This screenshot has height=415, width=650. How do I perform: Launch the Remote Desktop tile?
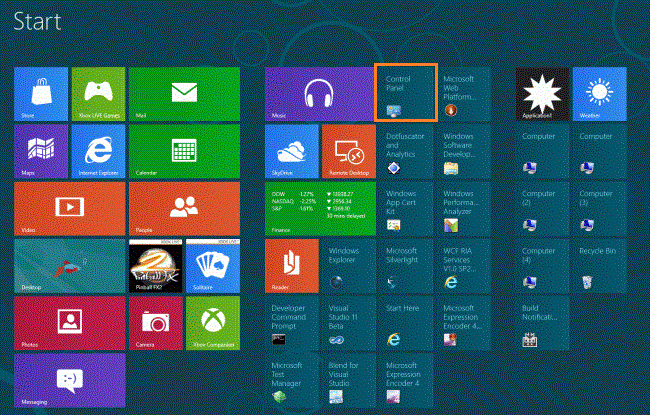pyautogui.click(x=349, y=151)
